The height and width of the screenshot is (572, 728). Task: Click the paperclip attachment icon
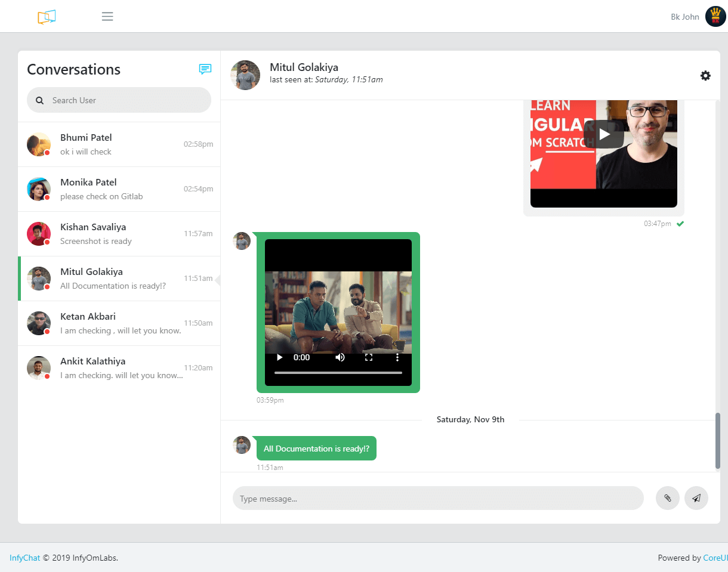pos(667,498)
